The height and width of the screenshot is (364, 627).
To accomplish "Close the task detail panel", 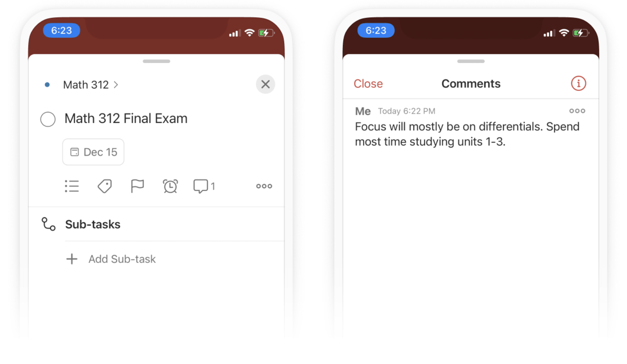I will (x=266, y=84).
